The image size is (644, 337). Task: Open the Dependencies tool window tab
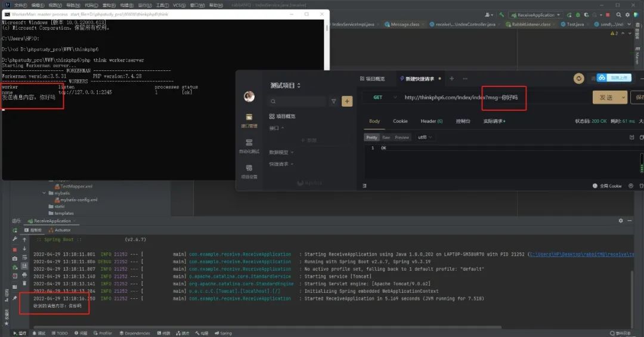135,333
